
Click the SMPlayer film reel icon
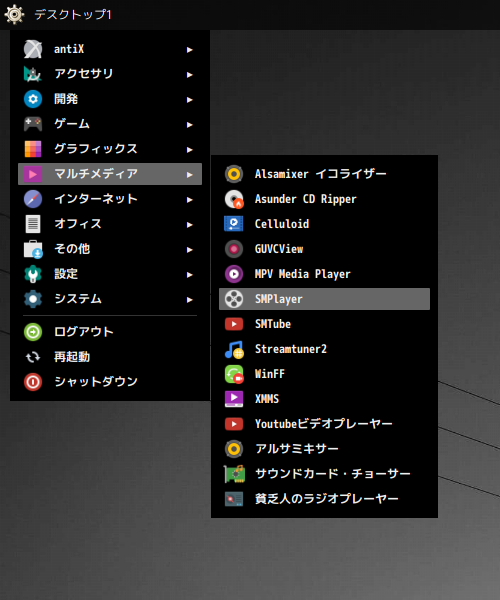pyautogui.click(x=234, y=299)
